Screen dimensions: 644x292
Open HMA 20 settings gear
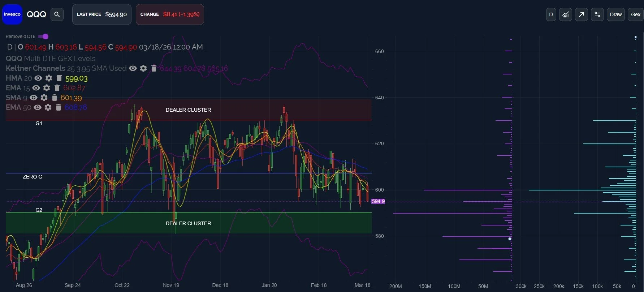49,78
